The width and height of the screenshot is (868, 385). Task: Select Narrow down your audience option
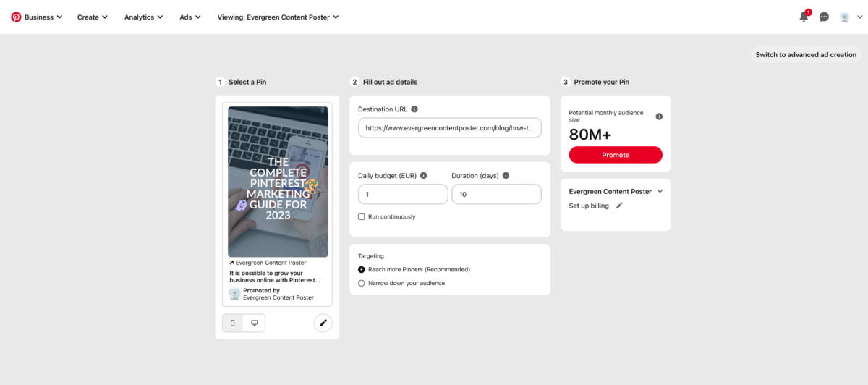click(362, 283)
